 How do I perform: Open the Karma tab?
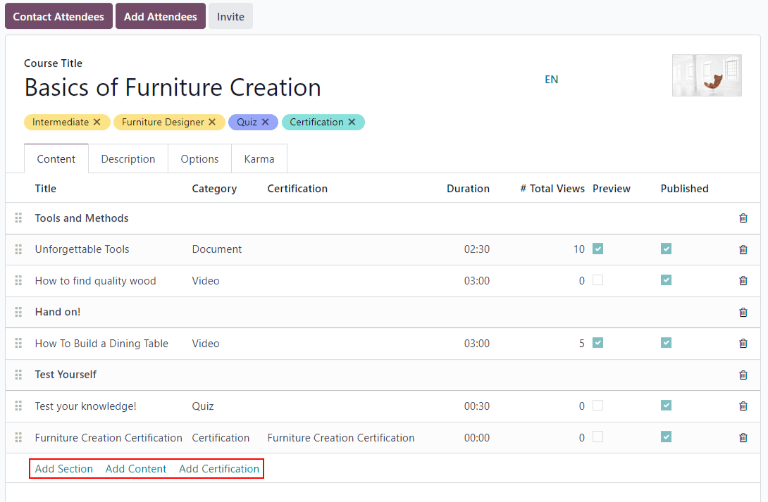[259, 159]
